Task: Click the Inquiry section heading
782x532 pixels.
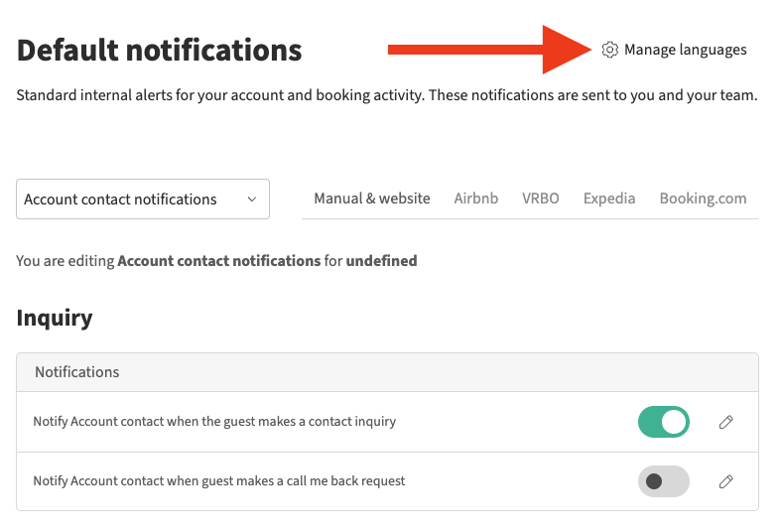Action: 55,318
